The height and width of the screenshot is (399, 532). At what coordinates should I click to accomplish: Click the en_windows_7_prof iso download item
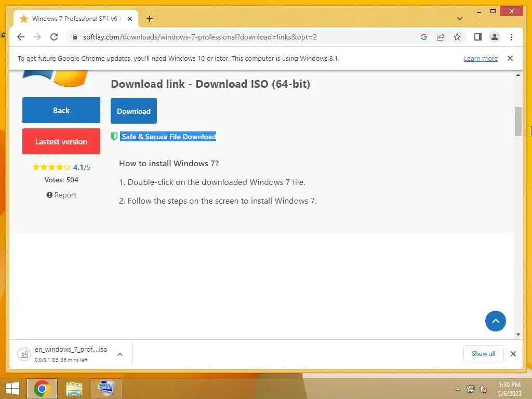(x=71, y=354)
